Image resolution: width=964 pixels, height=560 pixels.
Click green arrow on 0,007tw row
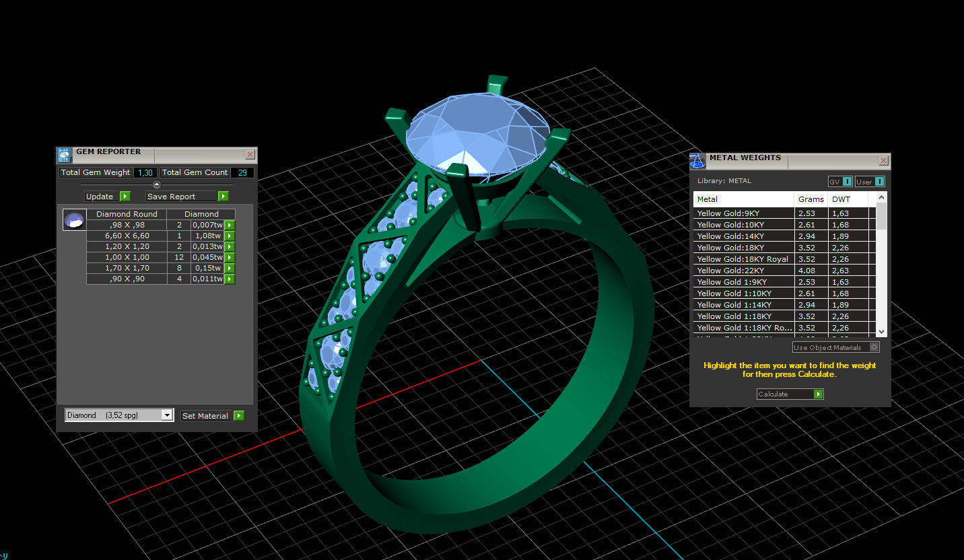(230, 225)
